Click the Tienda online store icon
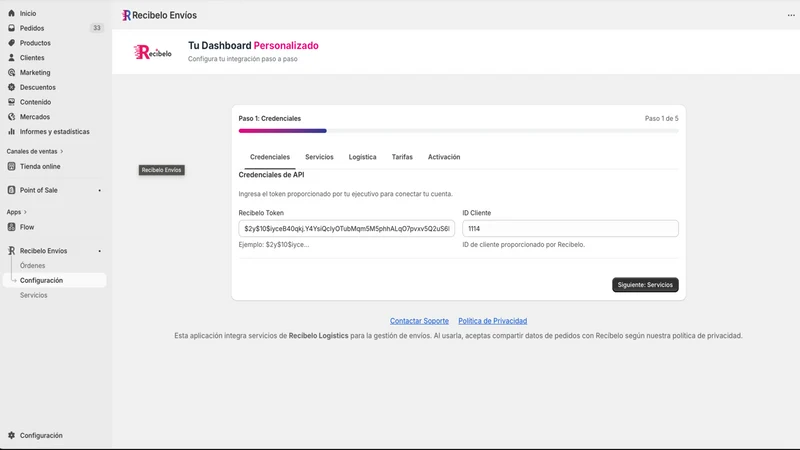 (x=11, y=166)
